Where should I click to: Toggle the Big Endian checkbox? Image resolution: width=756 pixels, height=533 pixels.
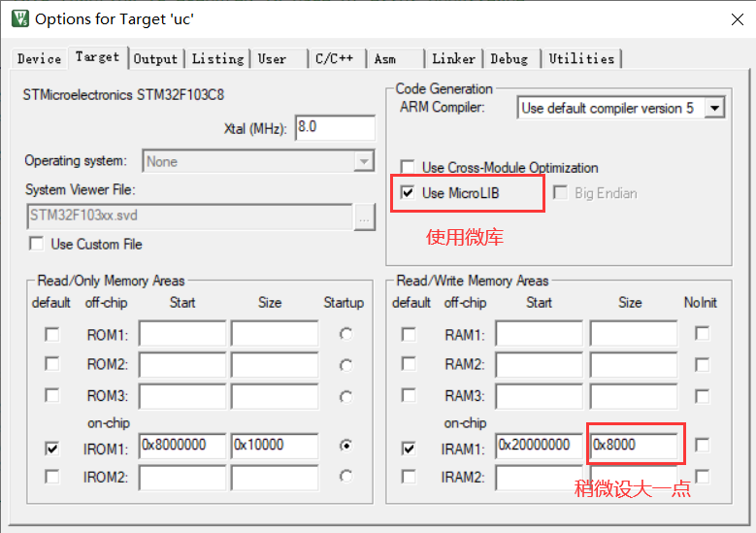560,193
